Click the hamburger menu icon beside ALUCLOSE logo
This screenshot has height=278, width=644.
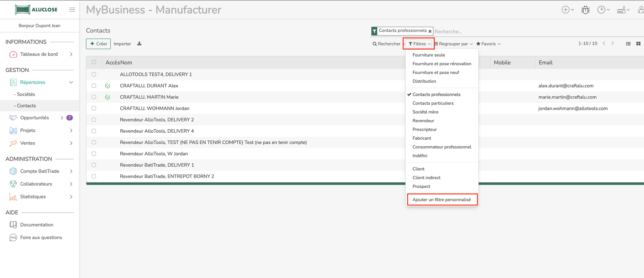[x=72, y=10]
